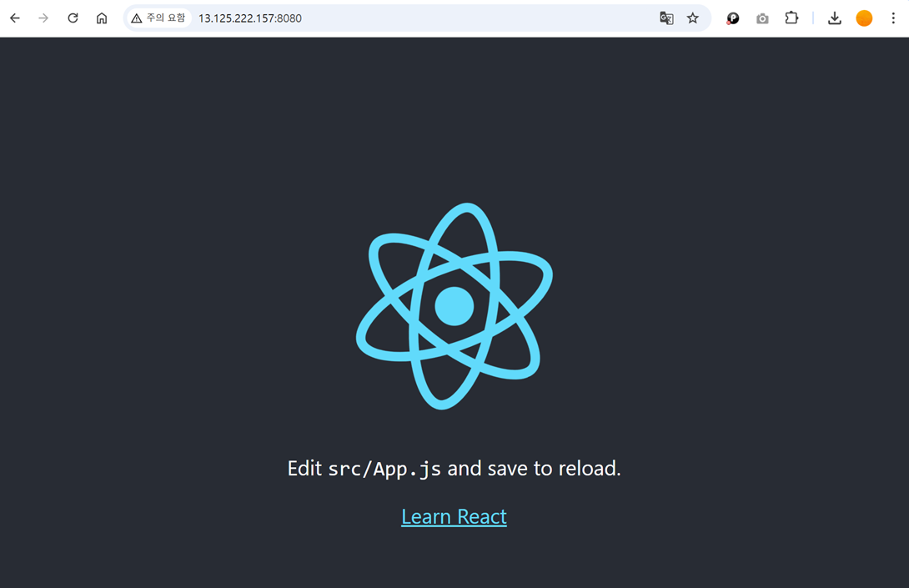Screen dimensions: 909x588
Task: Show browser downloads
Action: pyautogui.click(x=835, y=18)
